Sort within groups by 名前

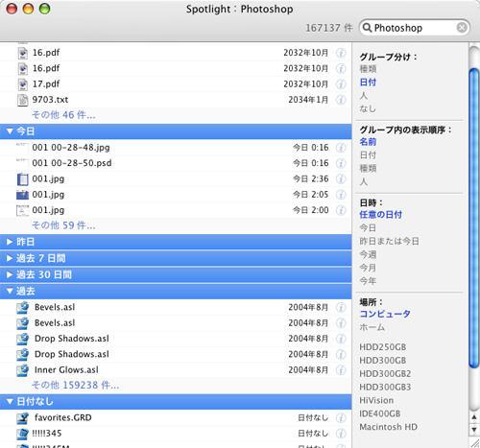[x=368, y=142]
